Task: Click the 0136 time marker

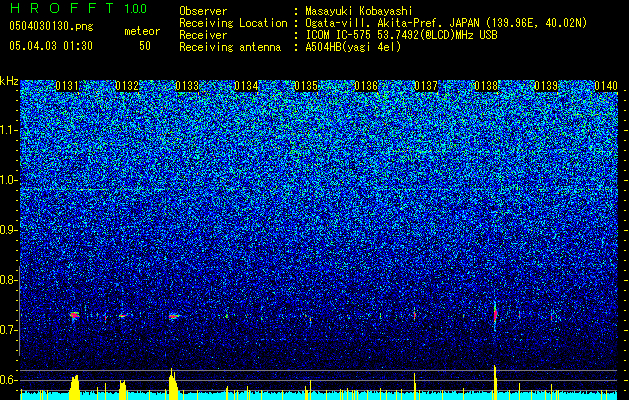Action: [x=366, y=86]
